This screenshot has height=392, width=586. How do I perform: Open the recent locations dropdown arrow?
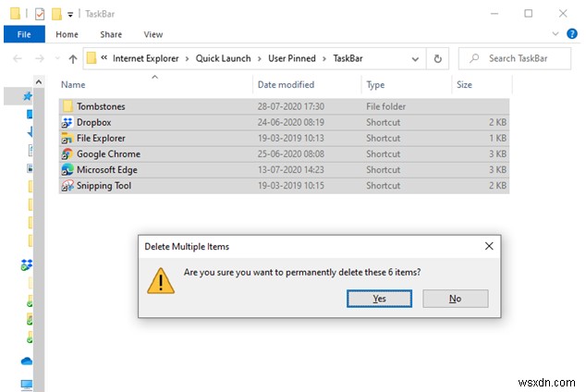tap(57, 58)
